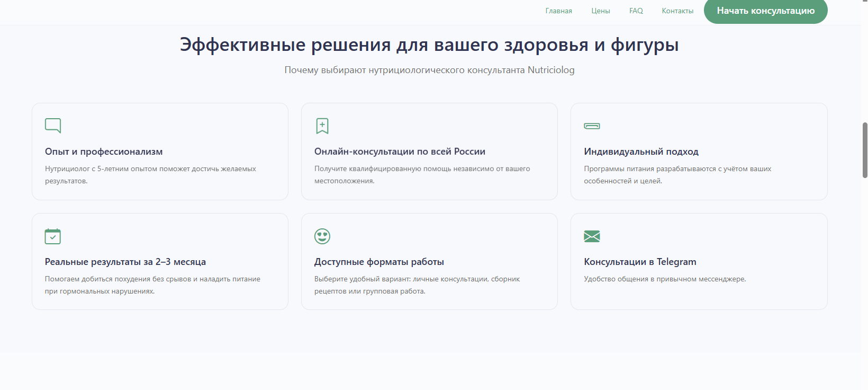
Task: Click the calendar check icon for Реальные результаты
Action: coord(53,236)
